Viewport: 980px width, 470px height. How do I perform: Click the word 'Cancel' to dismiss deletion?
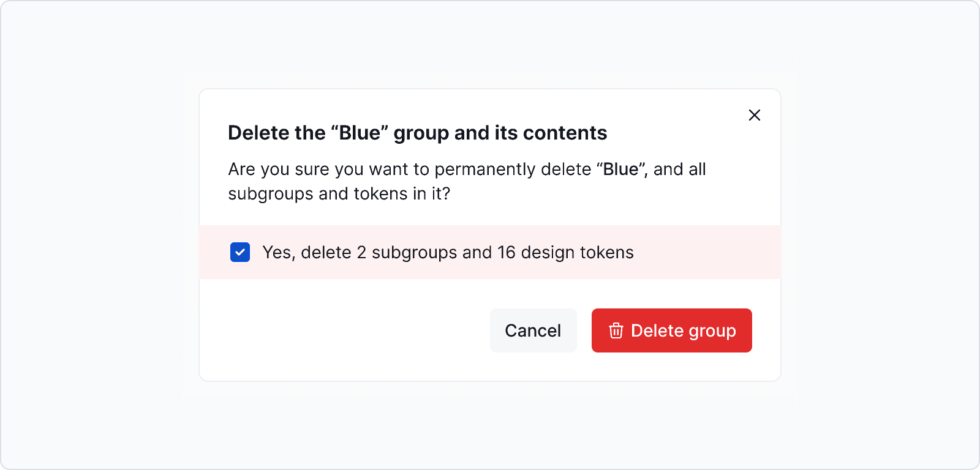pyautogui.click(x=533, y=330)
